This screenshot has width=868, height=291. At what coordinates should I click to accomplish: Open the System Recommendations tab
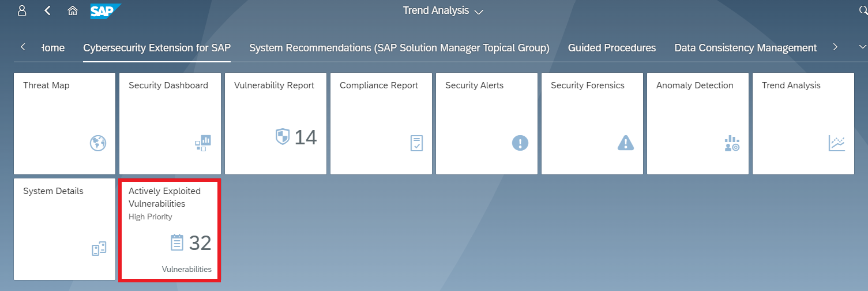click(x=399, y=48)
